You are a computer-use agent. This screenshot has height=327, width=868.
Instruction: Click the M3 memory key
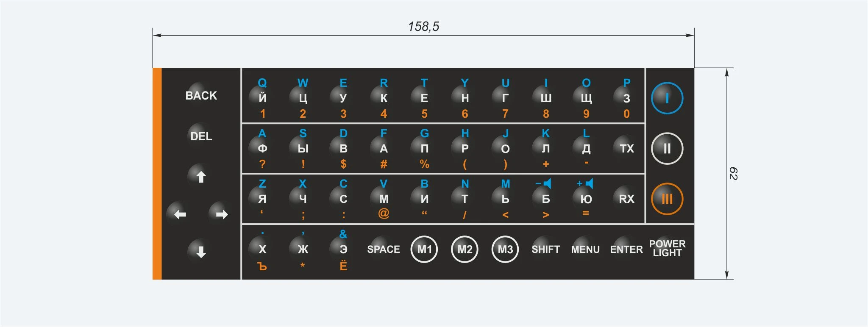[x=505, y=249]
